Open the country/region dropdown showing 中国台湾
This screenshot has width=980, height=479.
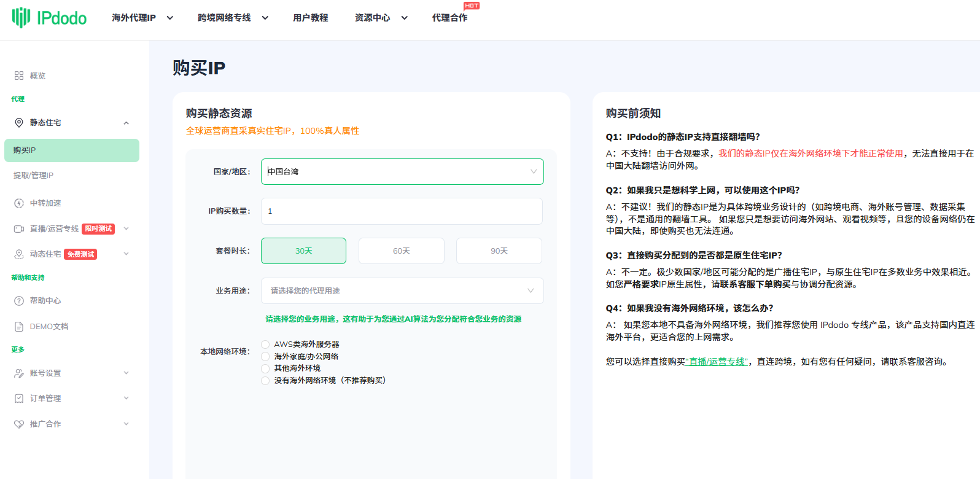[x=402, y=172]
